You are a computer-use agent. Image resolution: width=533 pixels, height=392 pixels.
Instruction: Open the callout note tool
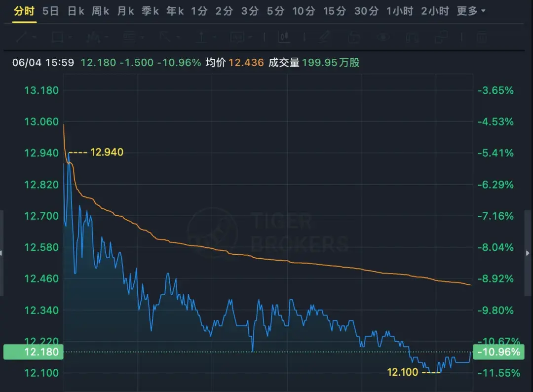(x=237, y=38)
